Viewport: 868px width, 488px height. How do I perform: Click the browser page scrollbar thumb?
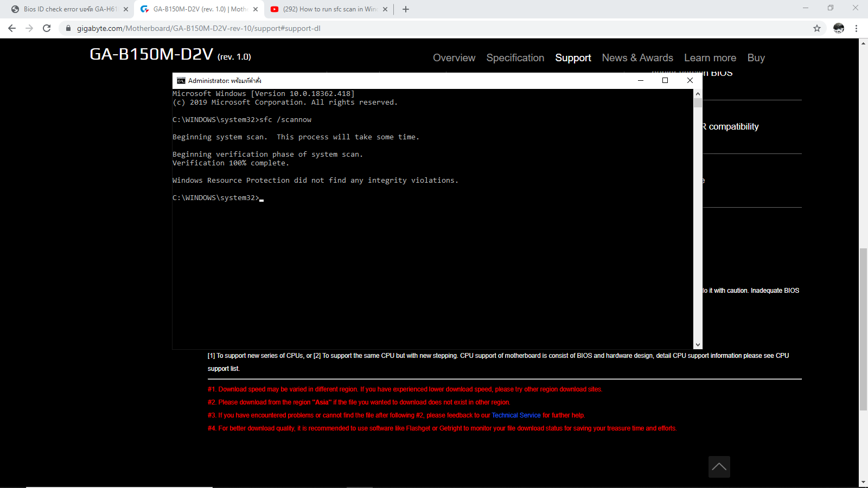click(863, 329)
